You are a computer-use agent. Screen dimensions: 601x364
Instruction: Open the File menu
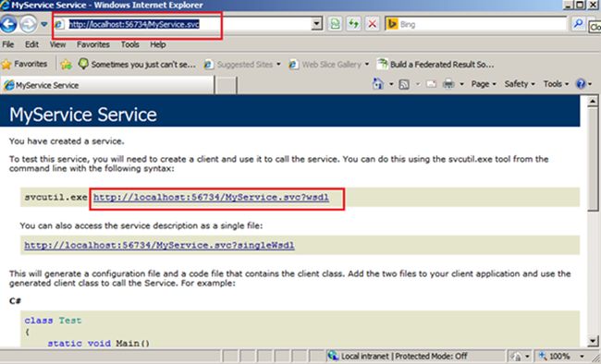point(8,44)
